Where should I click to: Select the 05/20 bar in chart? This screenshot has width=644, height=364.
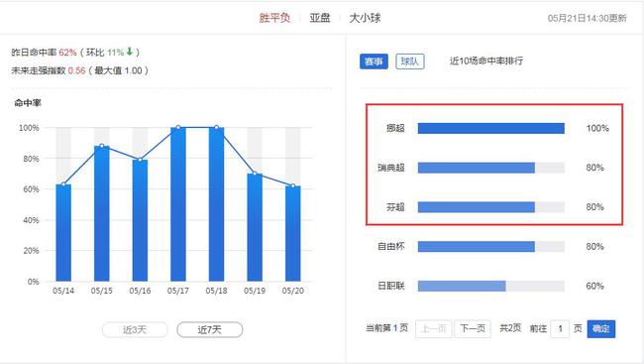tap(293, 234)
